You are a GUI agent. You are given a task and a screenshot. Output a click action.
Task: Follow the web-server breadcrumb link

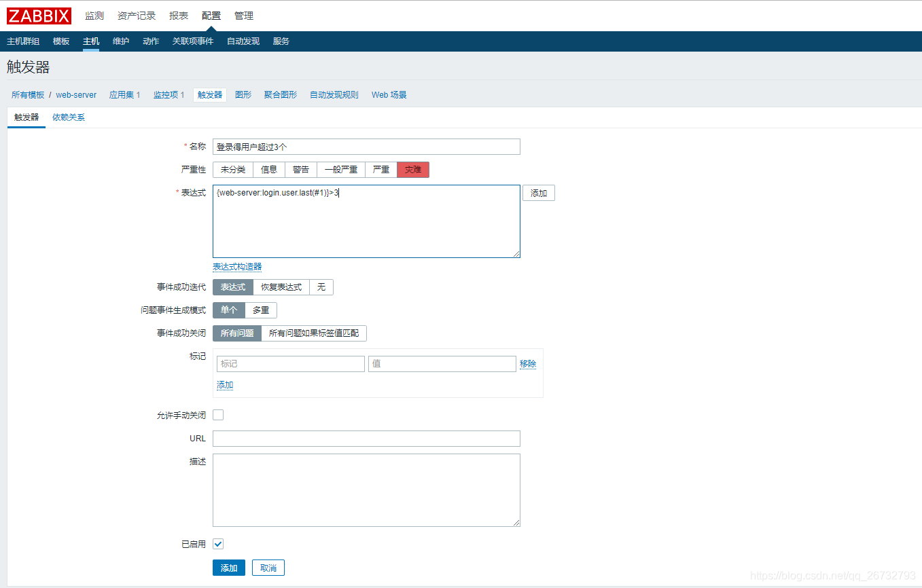76,95
